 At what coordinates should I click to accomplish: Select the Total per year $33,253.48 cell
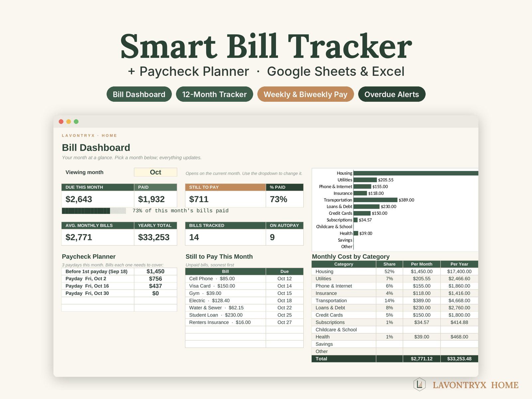coord(459,359)
